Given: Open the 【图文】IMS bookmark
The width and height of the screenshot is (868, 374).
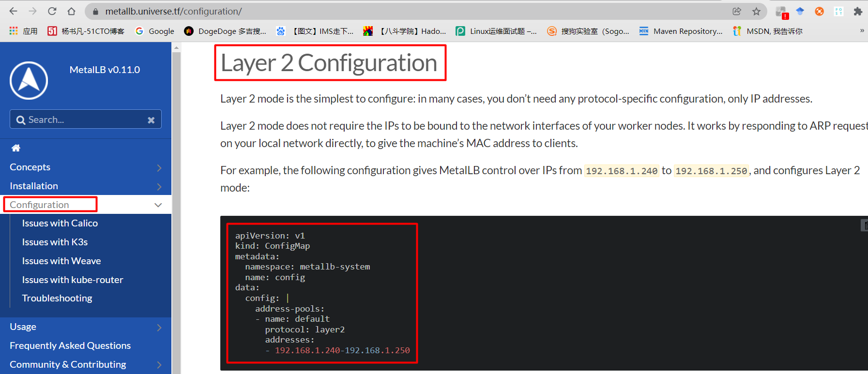Looking at the screenshot, I should pos(315,31).
